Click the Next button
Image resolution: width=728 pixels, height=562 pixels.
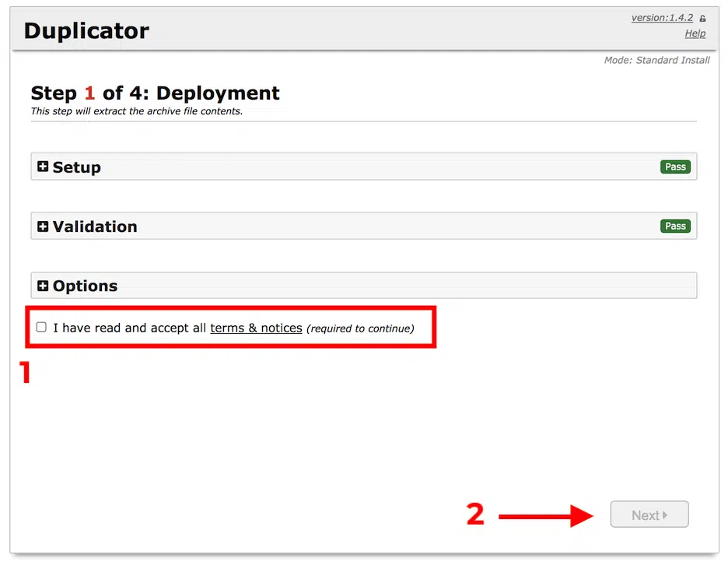click(649, 515)
